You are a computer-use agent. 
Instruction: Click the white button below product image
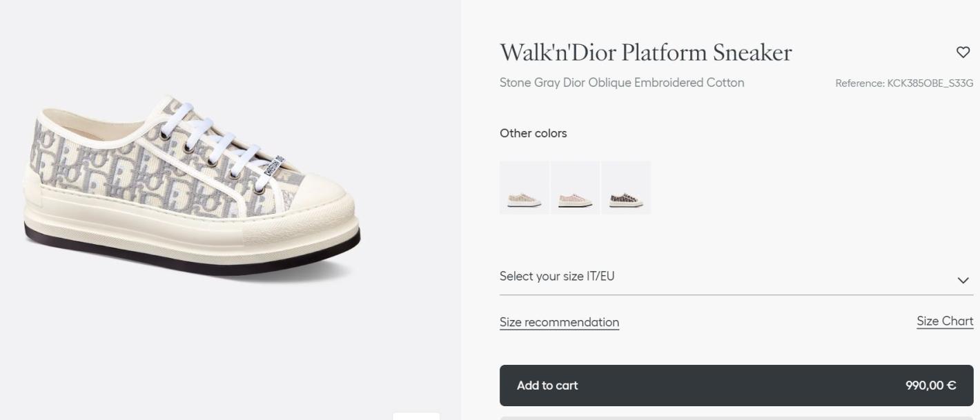[416, 416]
